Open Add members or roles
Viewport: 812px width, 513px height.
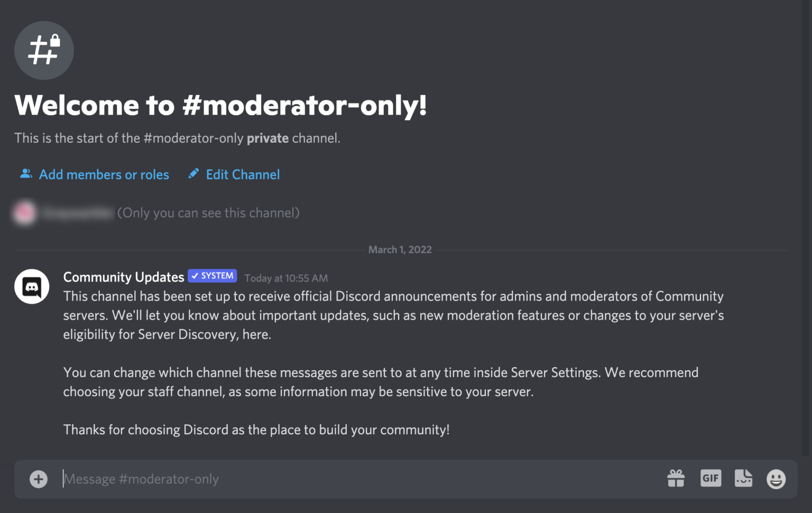click(104, 174)
